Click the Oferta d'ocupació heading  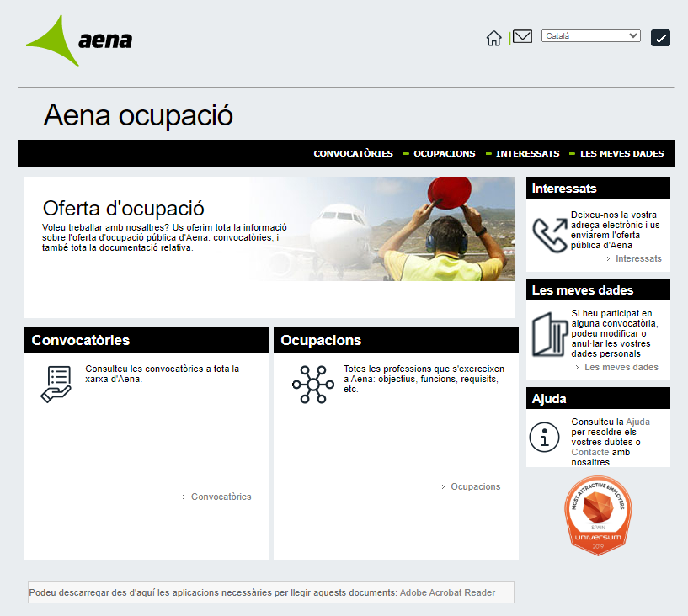[x=123, y=208]
